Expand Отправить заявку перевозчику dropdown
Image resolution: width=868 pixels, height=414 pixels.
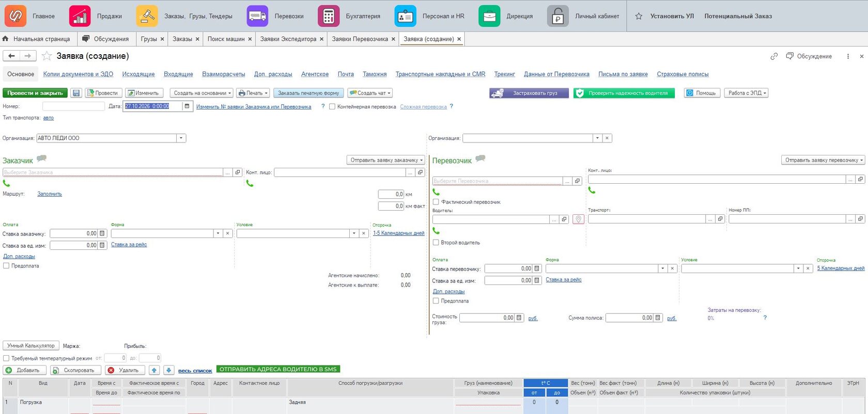click(823, 160)
